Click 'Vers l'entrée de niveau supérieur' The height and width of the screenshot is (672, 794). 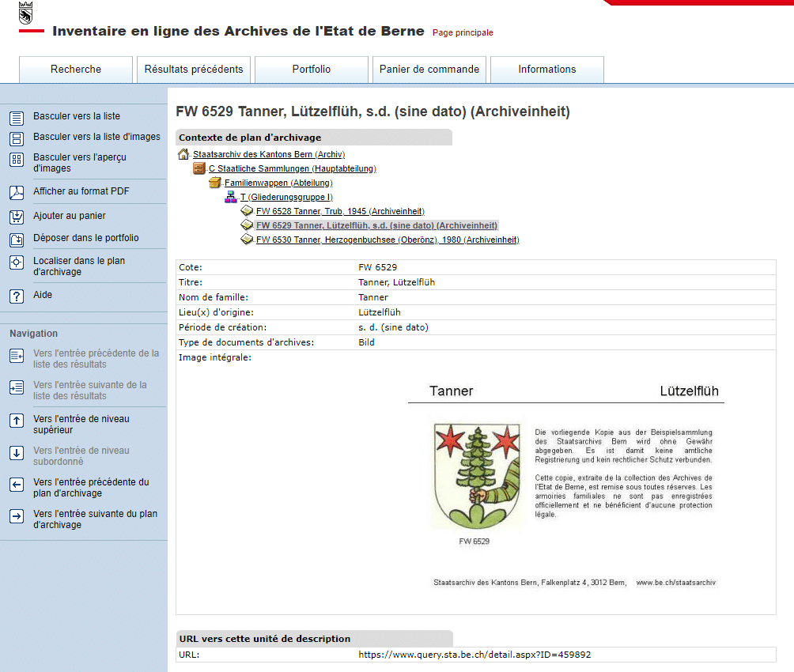coord(81,425)
